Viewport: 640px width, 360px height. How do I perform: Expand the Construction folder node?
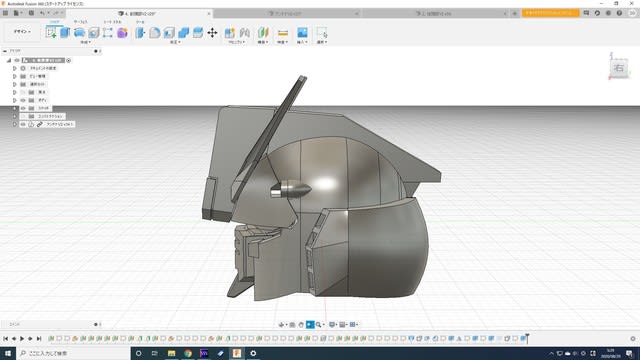click(15, 116)
